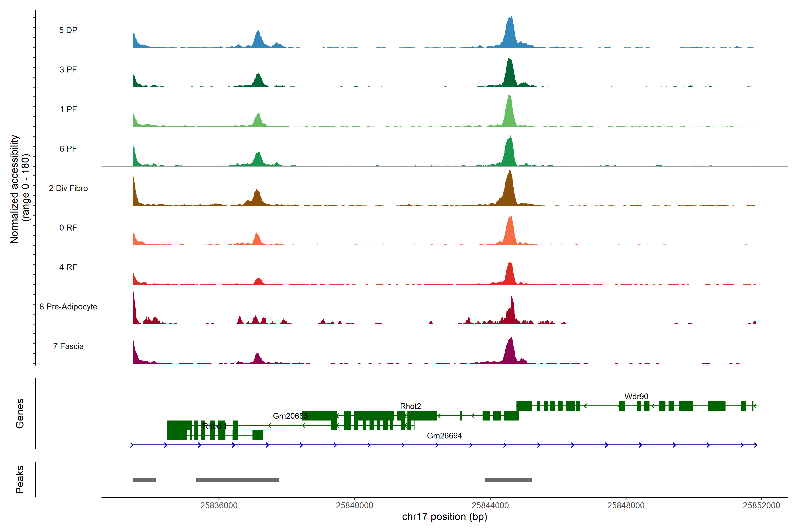Click the Genes panel label
The image size is (798, 532).
click(20, 413)
